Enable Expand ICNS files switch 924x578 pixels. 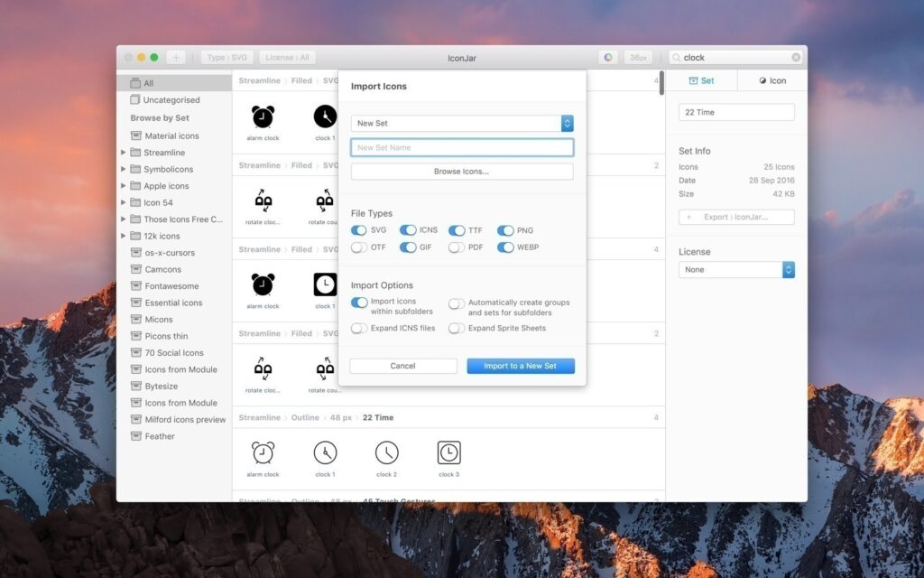(x=359, y=328)
